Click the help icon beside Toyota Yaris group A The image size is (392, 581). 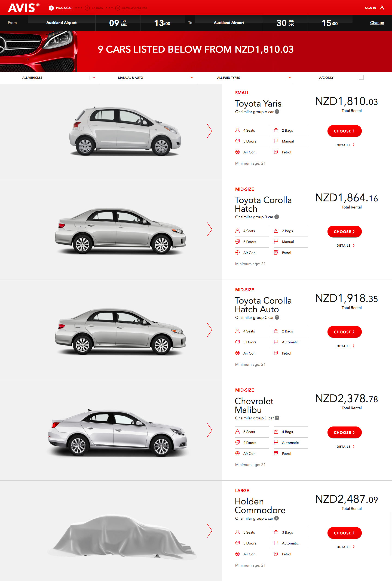point(277,111)
